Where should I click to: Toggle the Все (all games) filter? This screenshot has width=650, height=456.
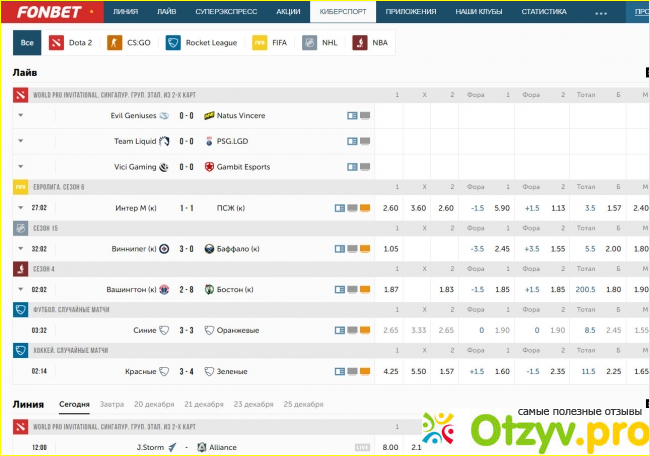[28, 43]
